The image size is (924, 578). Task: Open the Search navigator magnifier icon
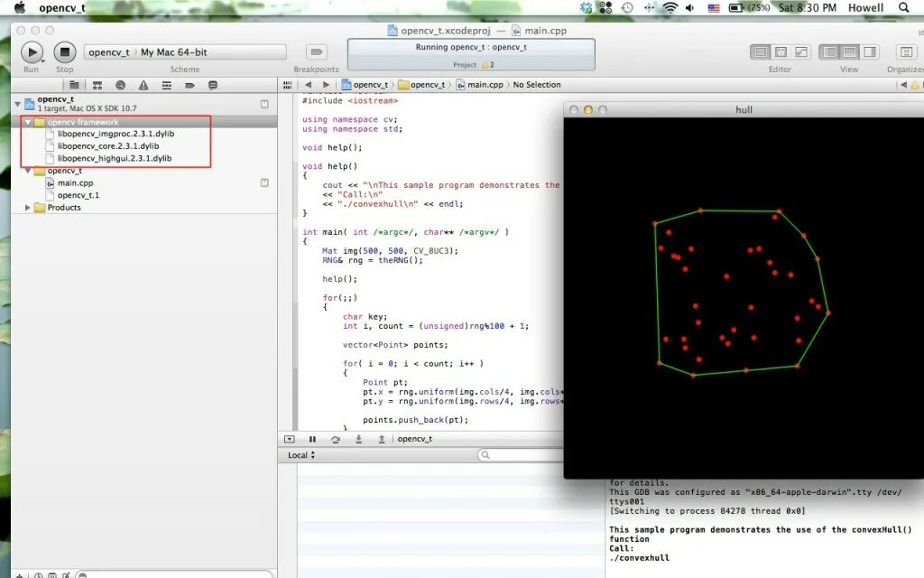120,86
